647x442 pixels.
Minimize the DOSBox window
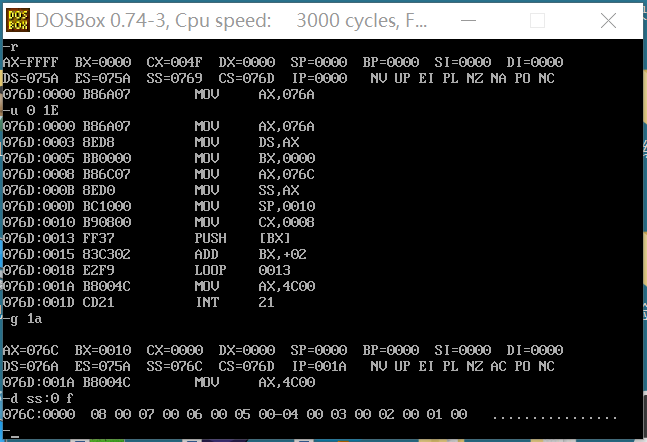click(x=468, y=20)
